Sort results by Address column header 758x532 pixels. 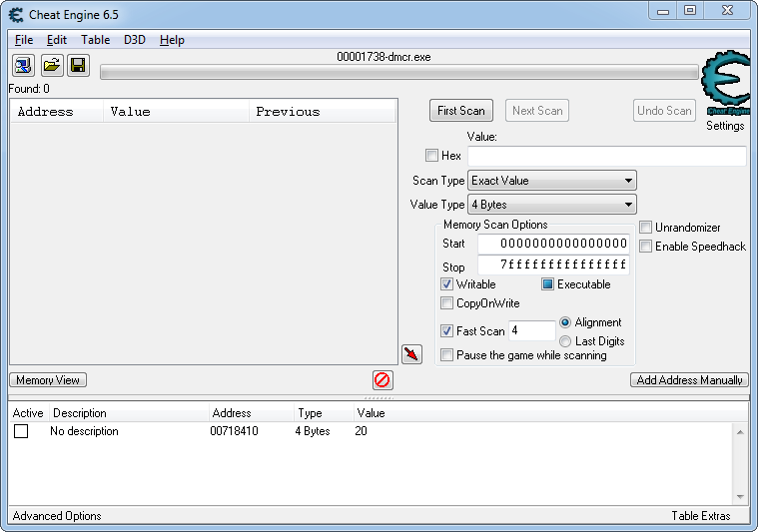[x=57, y=112]
